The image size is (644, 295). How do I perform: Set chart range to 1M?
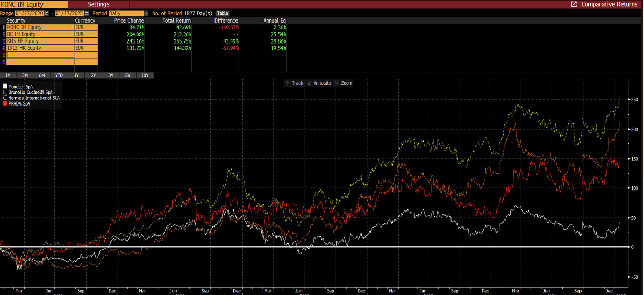[8, 75]
